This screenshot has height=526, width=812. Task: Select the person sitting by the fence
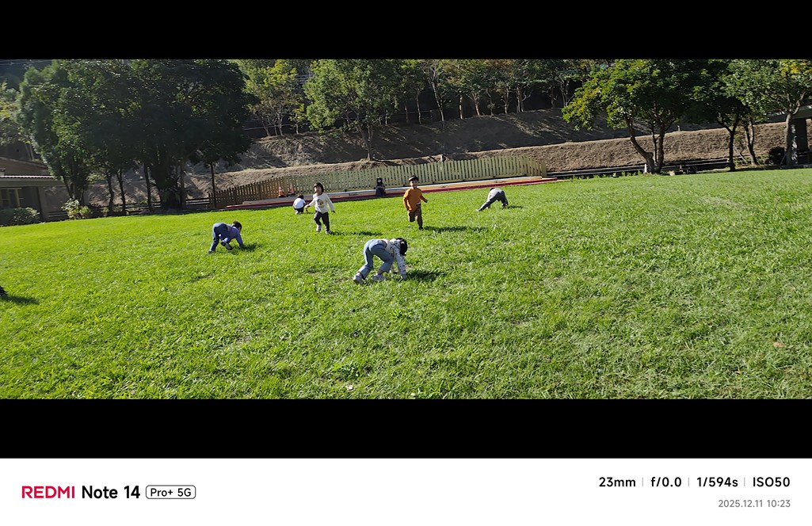click(x=380, y=187)
